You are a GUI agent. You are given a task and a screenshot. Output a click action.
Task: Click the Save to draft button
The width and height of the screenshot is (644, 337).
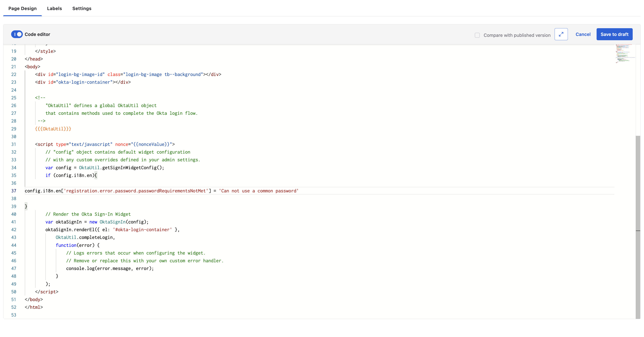(615, 34)
